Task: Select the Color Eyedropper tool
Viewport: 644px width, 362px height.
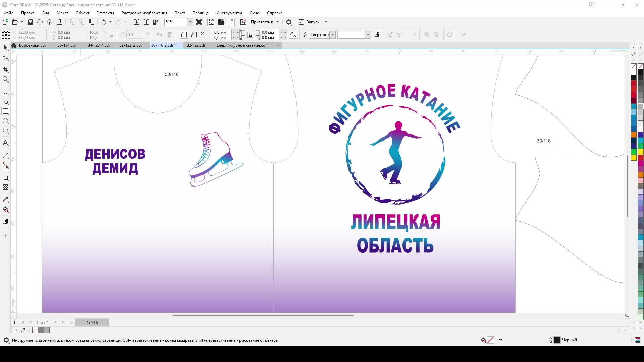Action: pos(5,199)
